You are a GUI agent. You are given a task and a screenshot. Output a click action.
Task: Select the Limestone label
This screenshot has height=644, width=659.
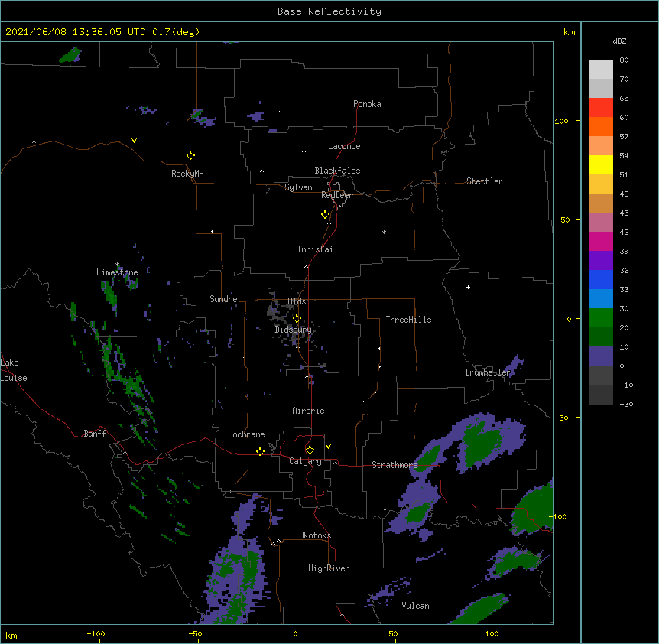[117, 272]
